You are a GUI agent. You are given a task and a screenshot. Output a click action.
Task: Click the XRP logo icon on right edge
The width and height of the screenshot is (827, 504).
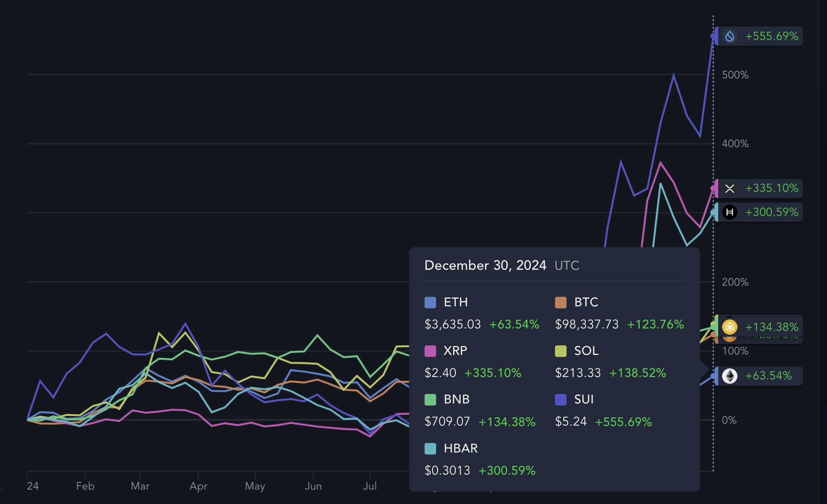[x=730, y=189]
